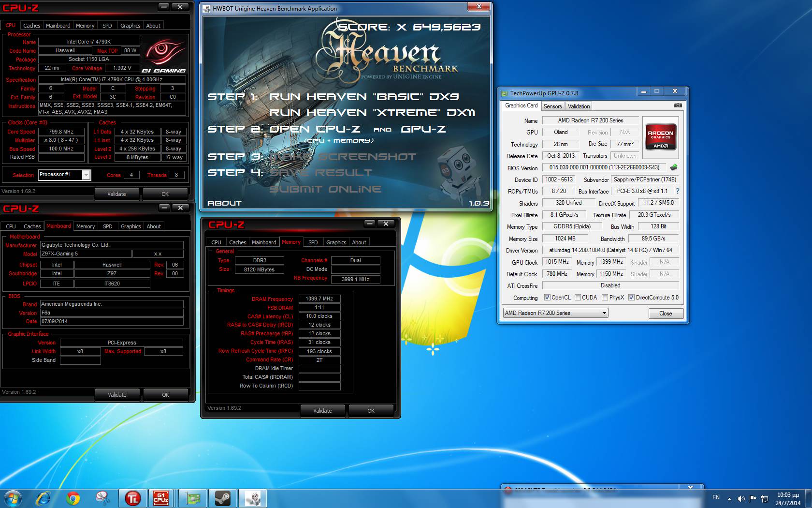Open Action Center flag icon
812x508 pixels.
[753, 498]
